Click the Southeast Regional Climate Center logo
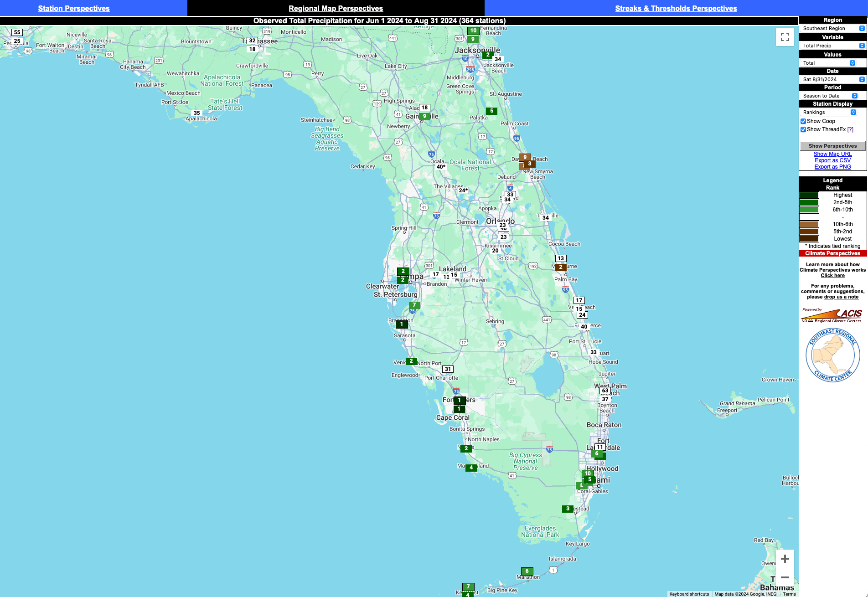The height and width of the screenshot is (597, 868). tap(832, 355)
